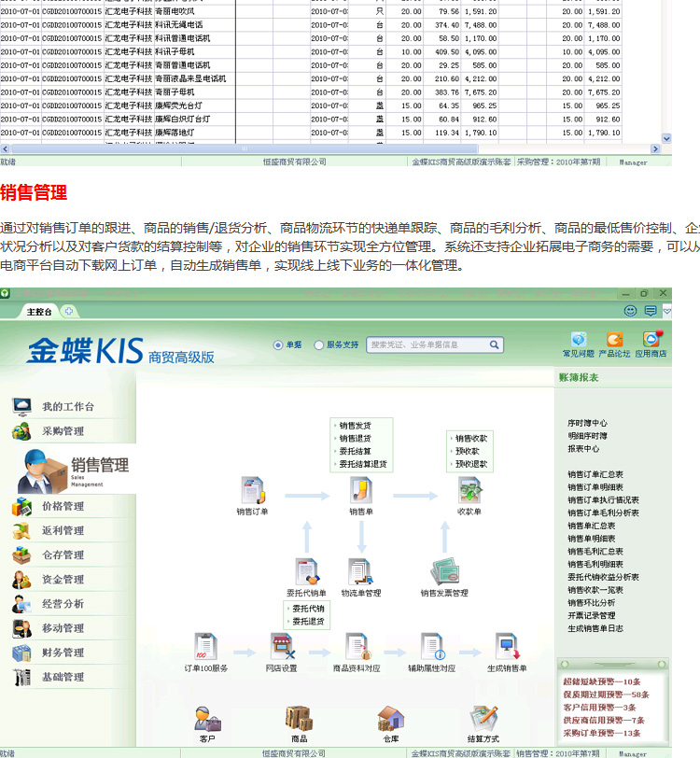Screen dimensions: 700x758
Task: Open the 生成销售单 icon
Action: (507, 647)
